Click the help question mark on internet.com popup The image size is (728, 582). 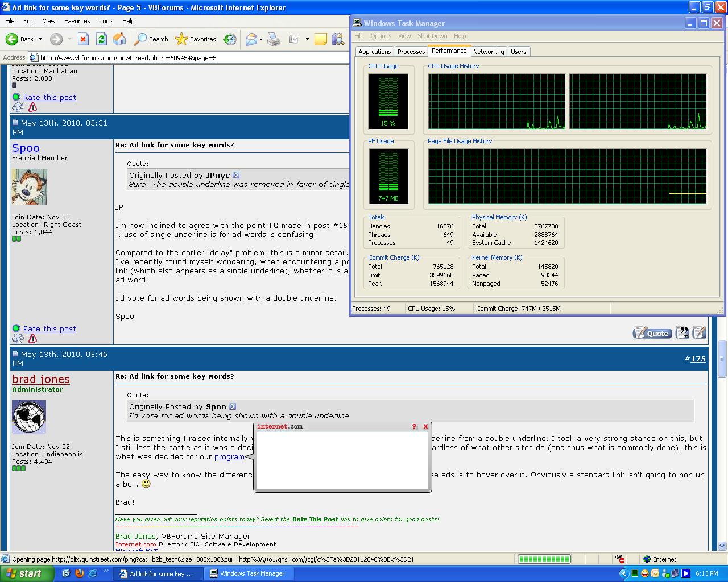(414, 426)
